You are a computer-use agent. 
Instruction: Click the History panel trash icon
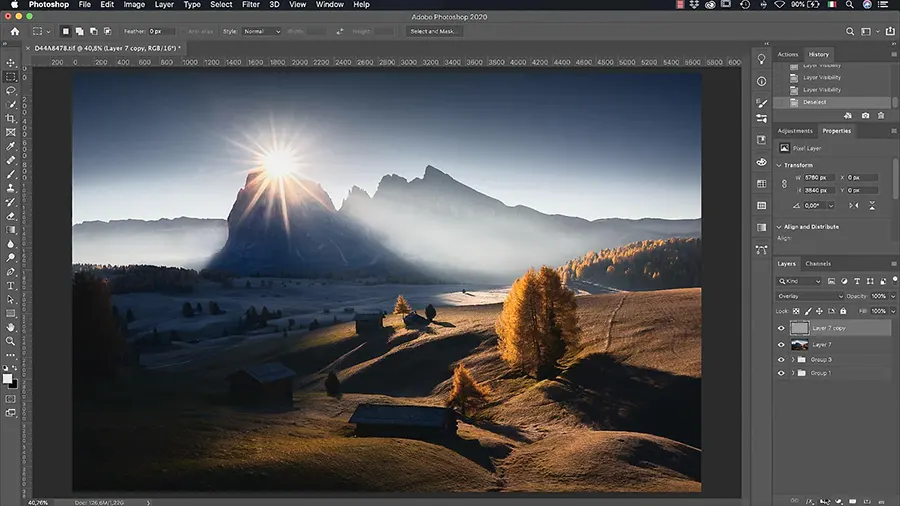coord(881,115)
